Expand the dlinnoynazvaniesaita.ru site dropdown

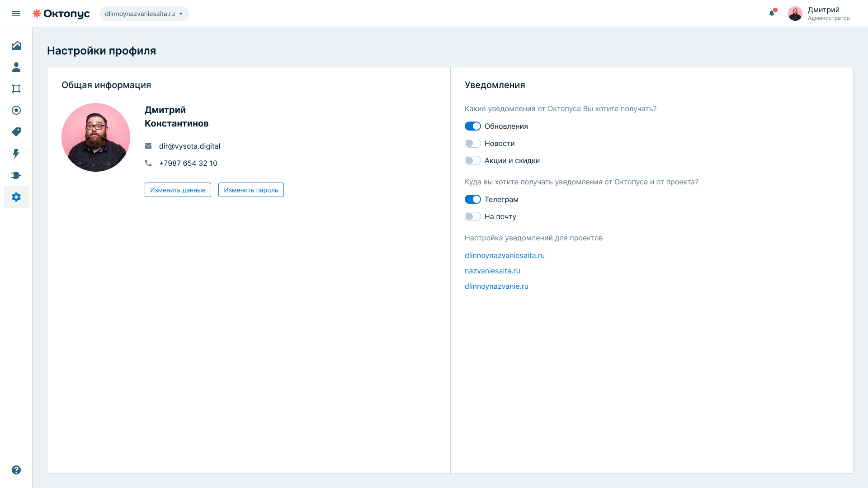pyautogui.click(x=144, y=14)
